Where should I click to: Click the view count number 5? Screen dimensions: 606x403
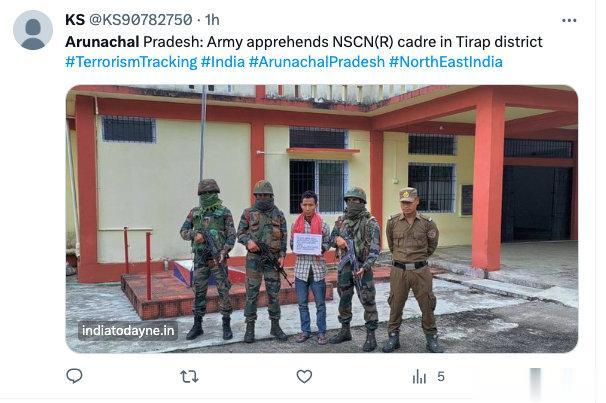(x=441, y=376)
